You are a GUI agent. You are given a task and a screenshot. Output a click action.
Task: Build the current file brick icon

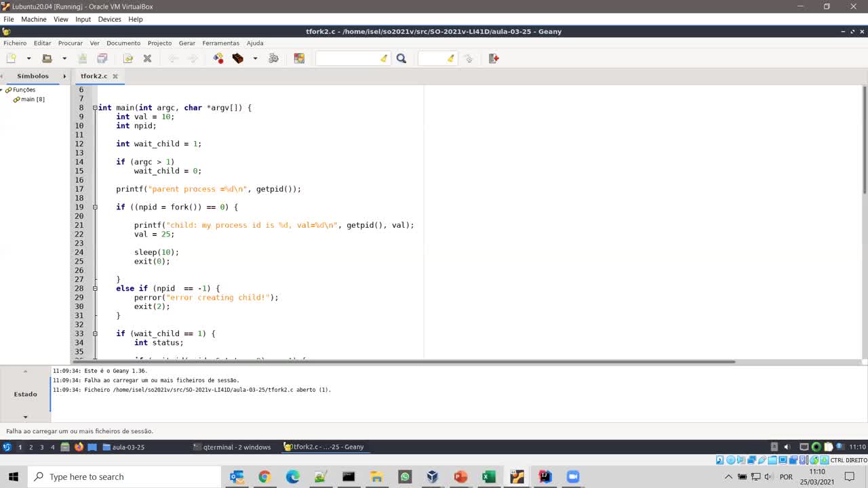click(x=237, y=58)
